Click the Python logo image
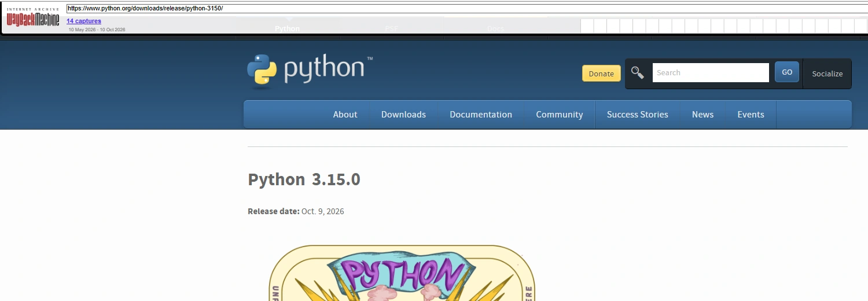 point(310,72)
